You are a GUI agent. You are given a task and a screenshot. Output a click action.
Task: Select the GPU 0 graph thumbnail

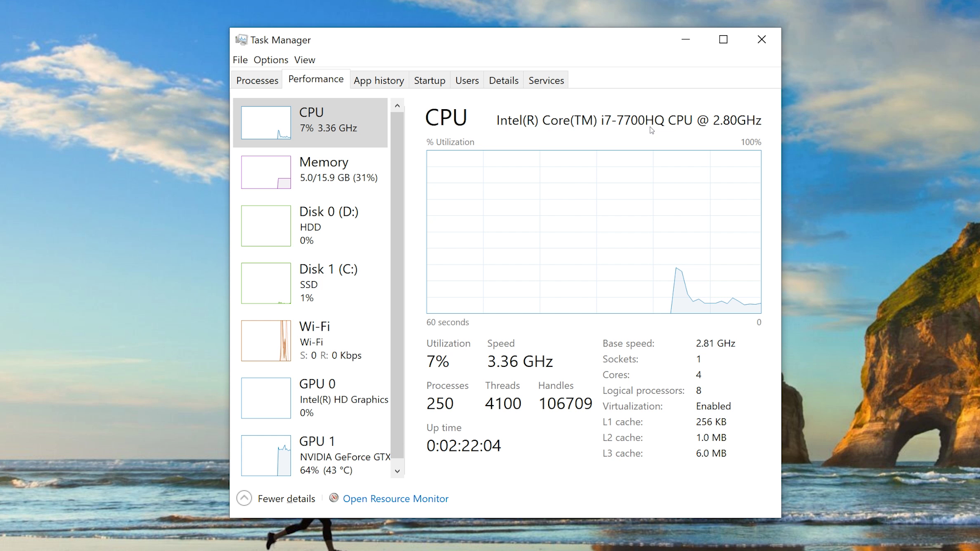coord(266,398)
